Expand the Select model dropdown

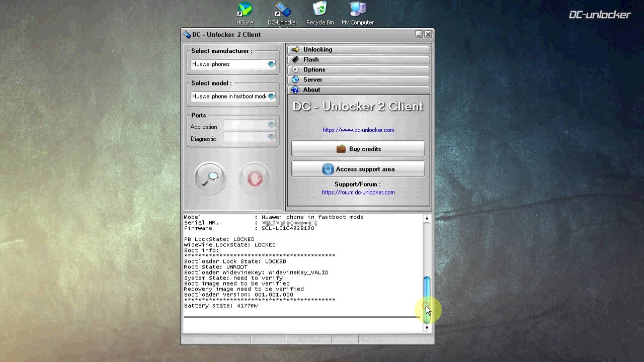(271, 96)
